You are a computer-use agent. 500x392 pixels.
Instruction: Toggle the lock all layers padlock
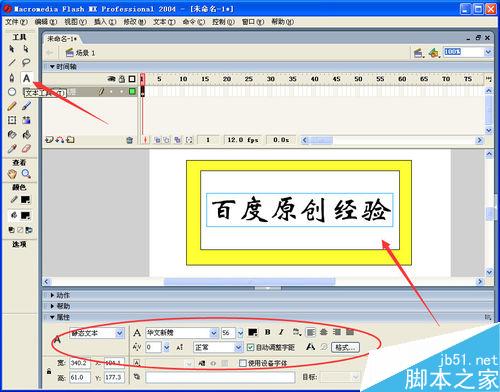[x=122, y=79]
